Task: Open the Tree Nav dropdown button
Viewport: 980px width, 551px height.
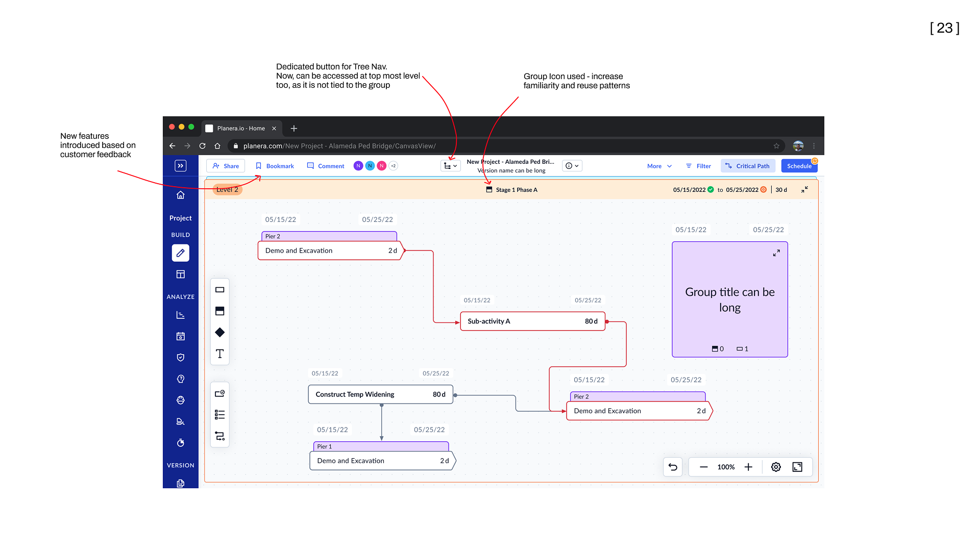Action: coord(451,166)
